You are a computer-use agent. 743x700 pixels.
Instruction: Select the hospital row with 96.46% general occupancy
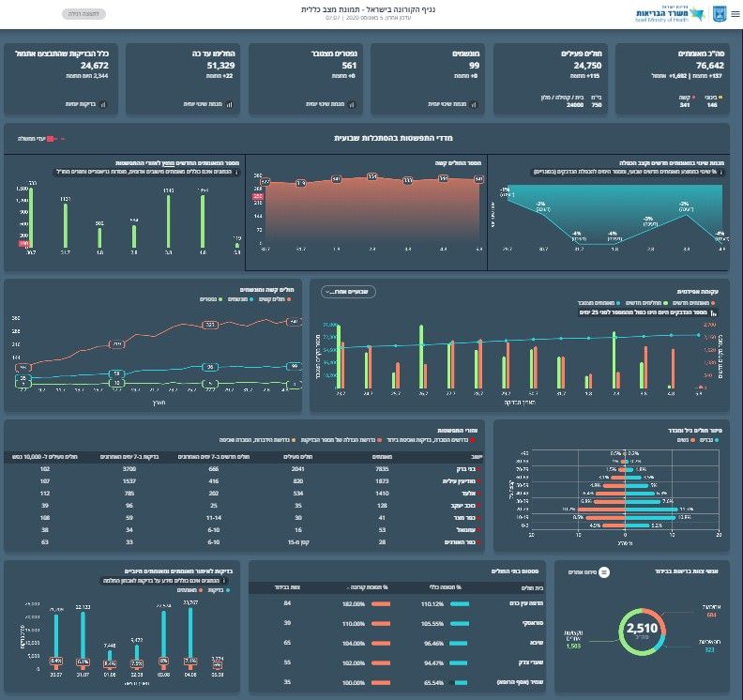pos(397,643)
